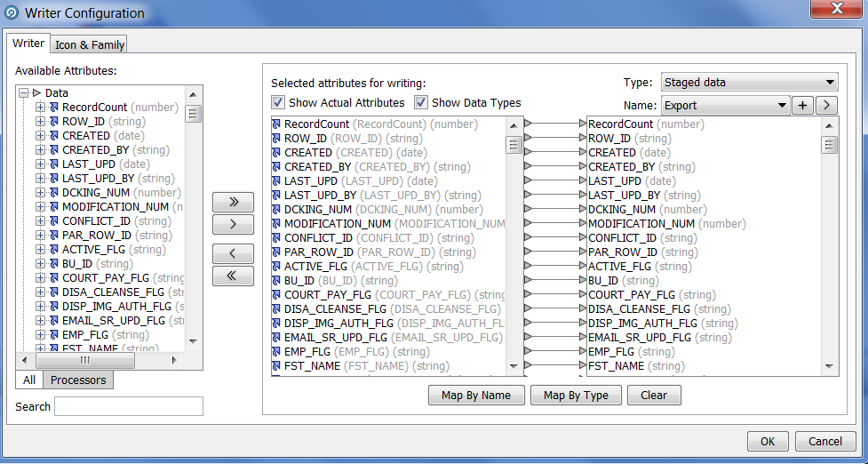868x464 pixels.
Task: Click the vertical scrollbar thumb of Export attribute list
Action: [829, 145]
